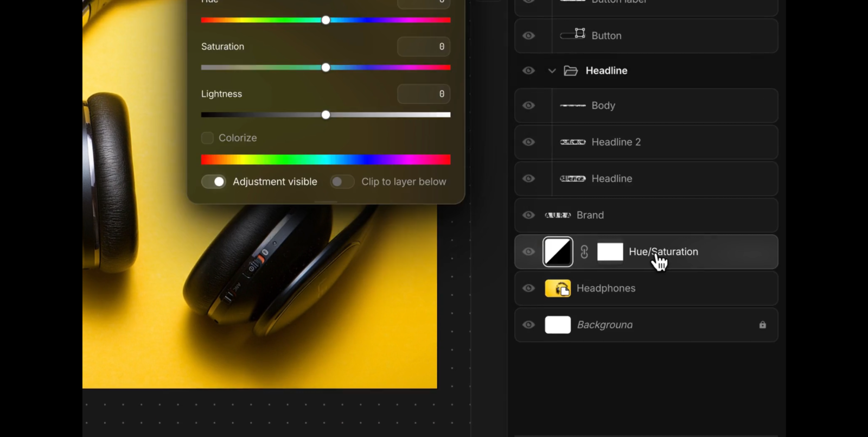Select the Button layer name
Viewport: 868px width, 437px height.
(x=607, y=36)
